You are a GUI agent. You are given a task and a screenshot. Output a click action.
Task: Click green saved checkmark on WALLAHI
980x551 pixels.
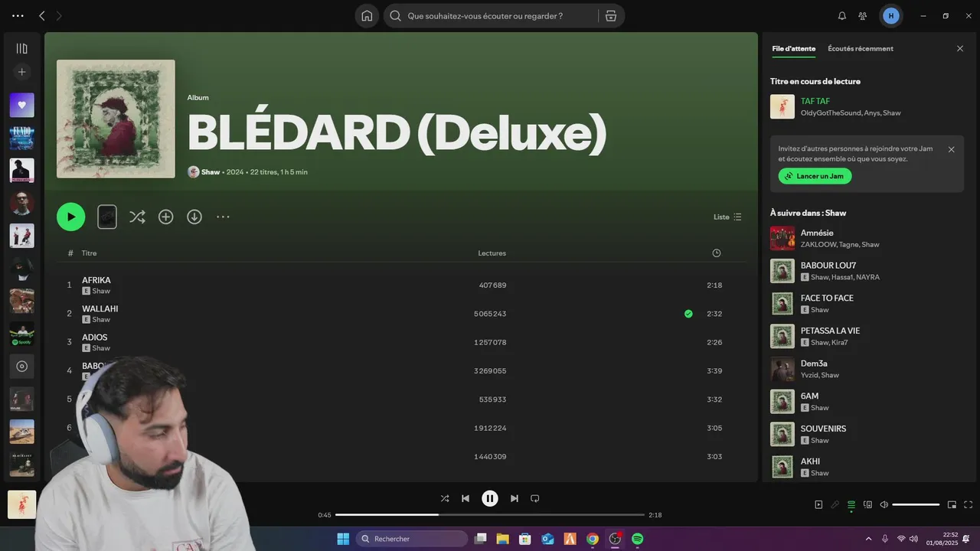[688, 314]
